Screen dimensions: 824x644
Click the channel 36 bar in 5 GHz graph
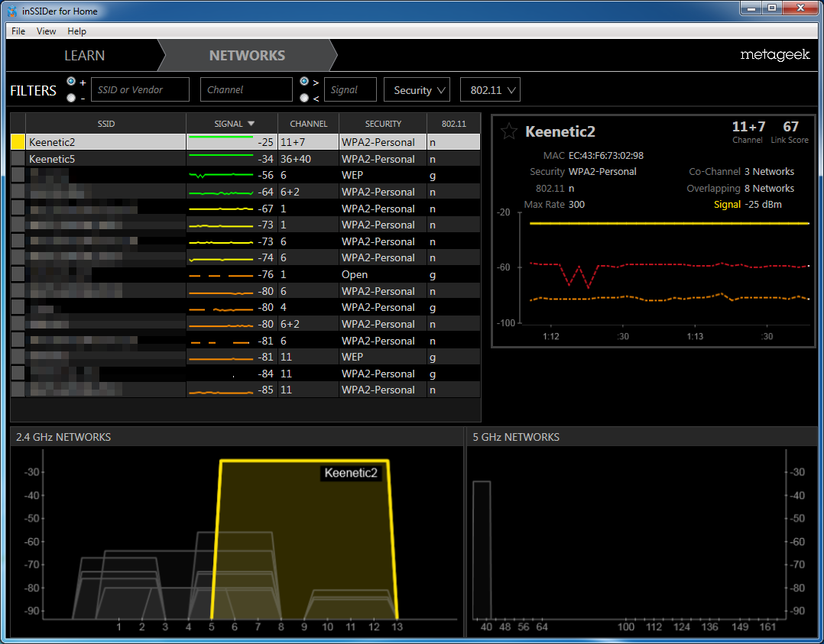pos(482,549)
